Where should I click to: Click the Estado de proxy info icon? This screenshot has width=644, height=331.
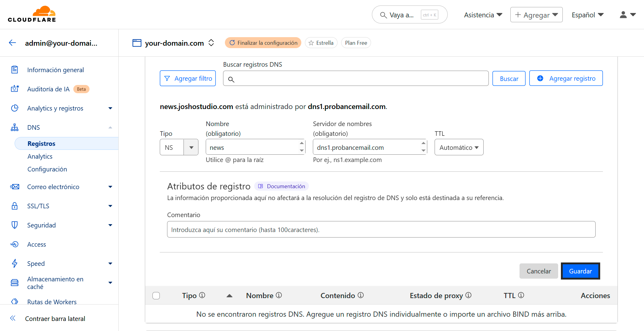(x=468, y=295)
